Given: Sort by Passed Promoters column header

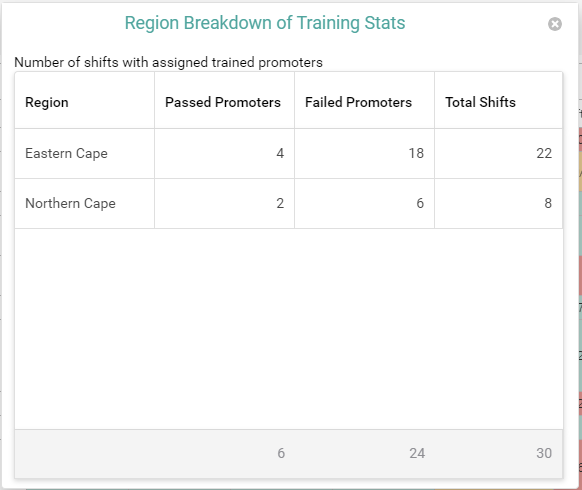Looking at the screenshot, I should tap(225, 101).
